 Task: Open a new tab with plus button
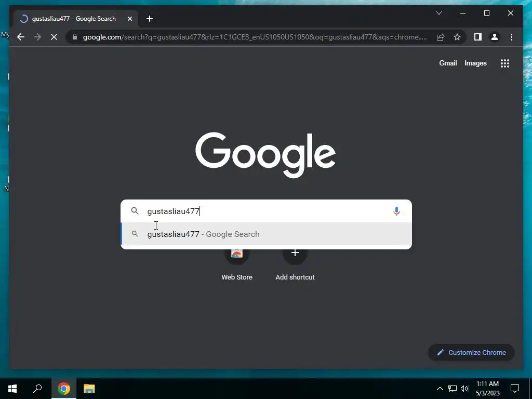150,19
